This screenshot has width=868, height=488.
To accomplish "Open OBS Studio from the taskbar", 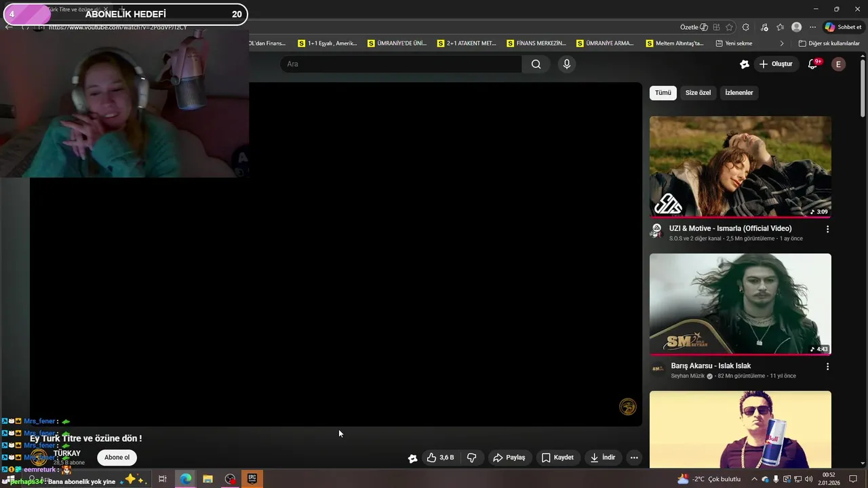I will pyautogui.click(x=230, y=479).
